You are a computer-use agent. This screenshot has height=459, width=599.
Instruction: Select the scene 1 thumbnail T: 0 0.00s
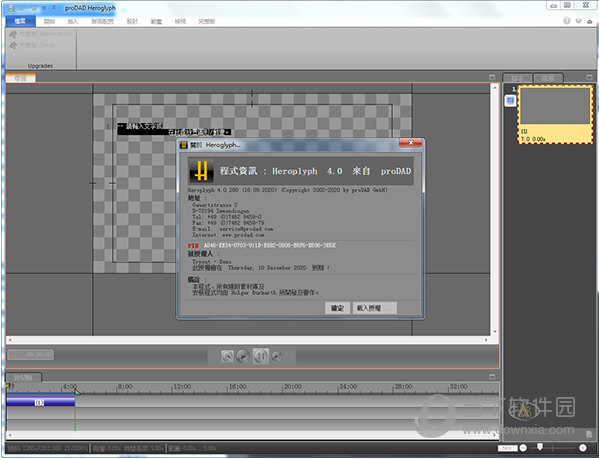(x=555, y=114)
